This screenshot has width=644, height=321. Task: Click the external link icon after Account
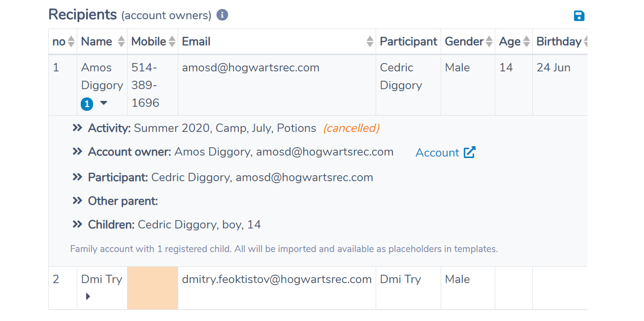(470, 152)
